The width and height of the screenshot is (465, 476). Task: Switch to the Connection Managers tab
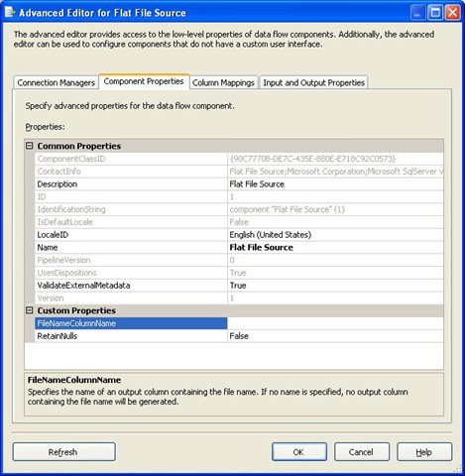pyautogui.click(x=56, y=82)
